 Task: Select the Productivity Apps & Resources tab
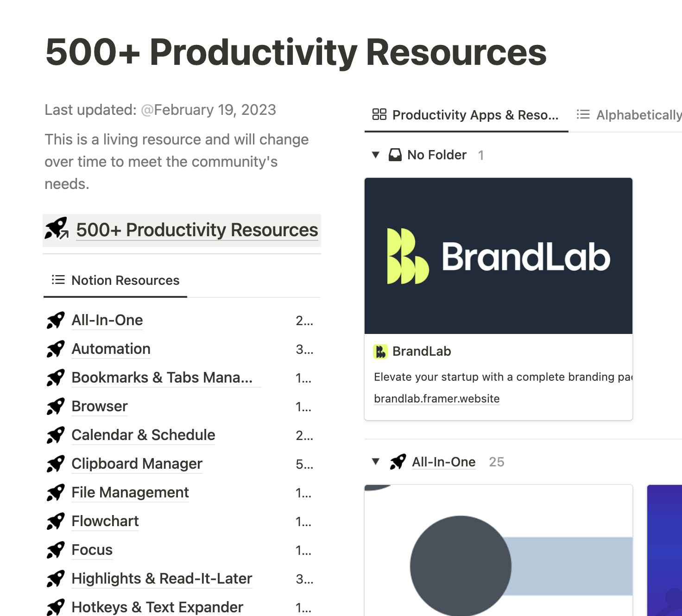(466, 115)
